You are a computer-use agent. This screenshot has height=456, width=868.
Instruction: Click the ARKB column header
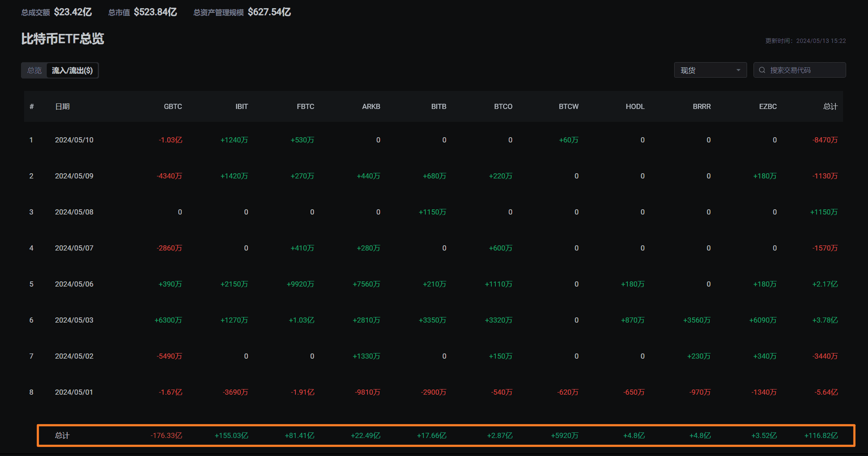coord(371,106)
